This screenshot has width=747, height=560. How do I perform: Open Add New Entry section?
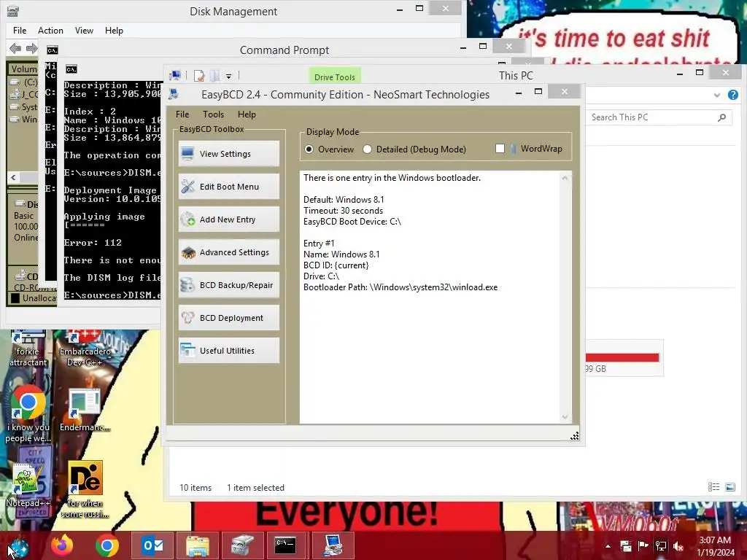coord(228,219)
